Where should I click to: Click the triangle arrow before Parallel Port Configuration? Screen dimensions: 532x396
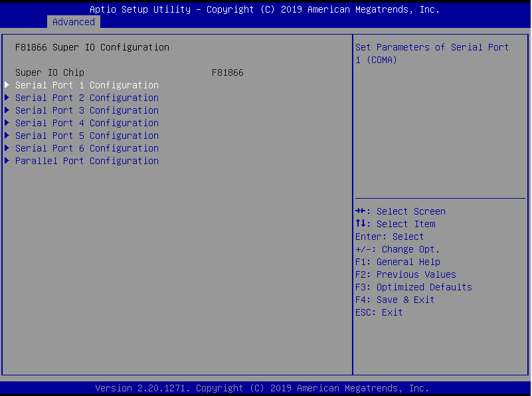click(7, 161)
